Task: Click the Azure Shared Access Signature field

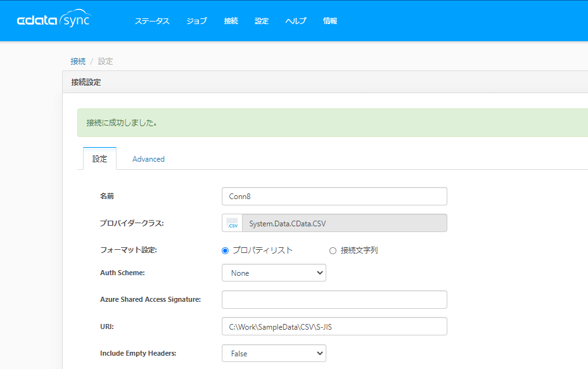Action: [x=335, y=299]
